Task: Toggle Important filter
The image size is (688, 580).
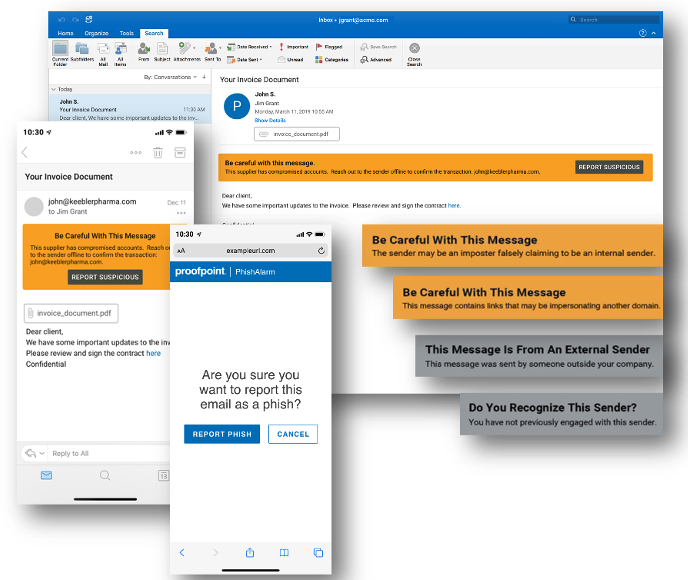Action: click(x=294, y=47)
